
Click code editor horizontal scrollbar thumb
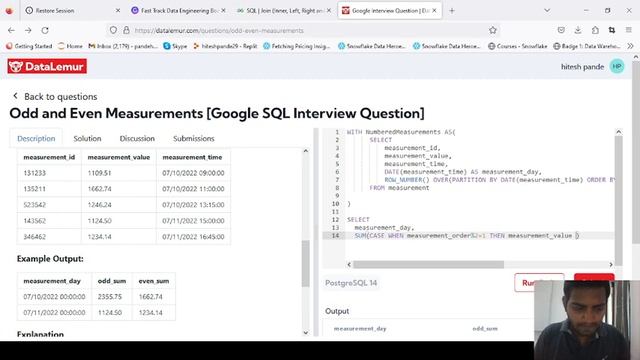pyautogui.click(x=428, y=264)
